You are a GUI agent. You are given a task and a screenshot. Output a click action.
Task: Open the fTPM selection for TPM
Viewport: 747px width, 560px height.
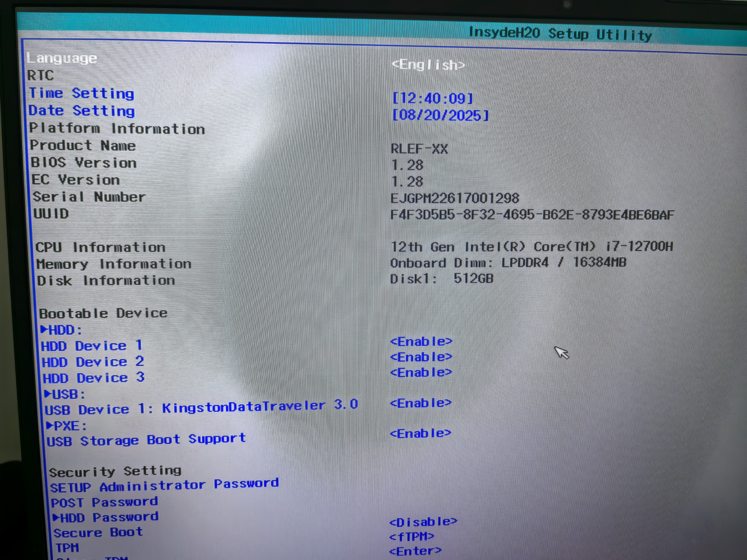point(411,536)
